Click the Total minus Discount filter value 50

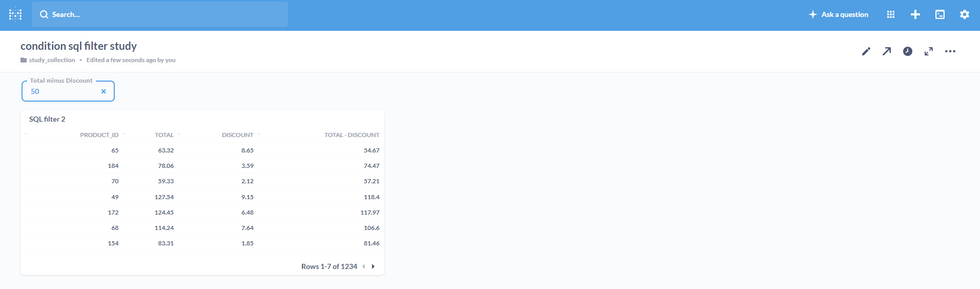(35, 91)
